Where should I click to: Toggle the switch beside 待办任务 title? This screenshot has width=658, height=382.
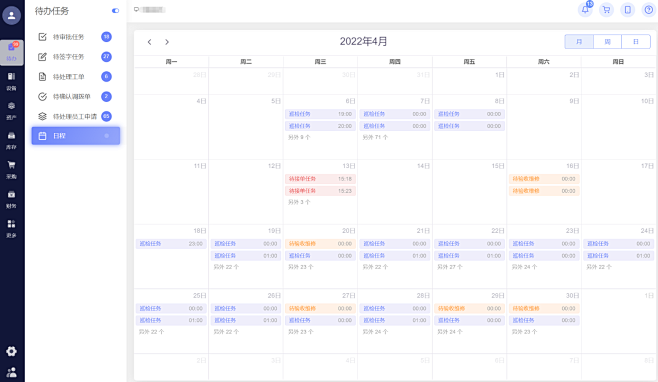click(x=115, y=10)
